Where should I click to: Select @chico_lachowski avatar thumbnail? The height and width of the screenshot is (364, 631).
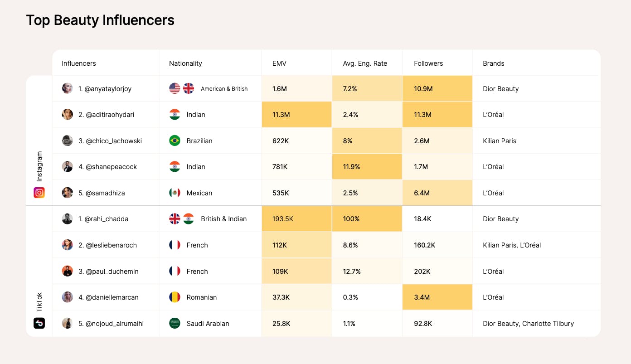coord(68,141)
